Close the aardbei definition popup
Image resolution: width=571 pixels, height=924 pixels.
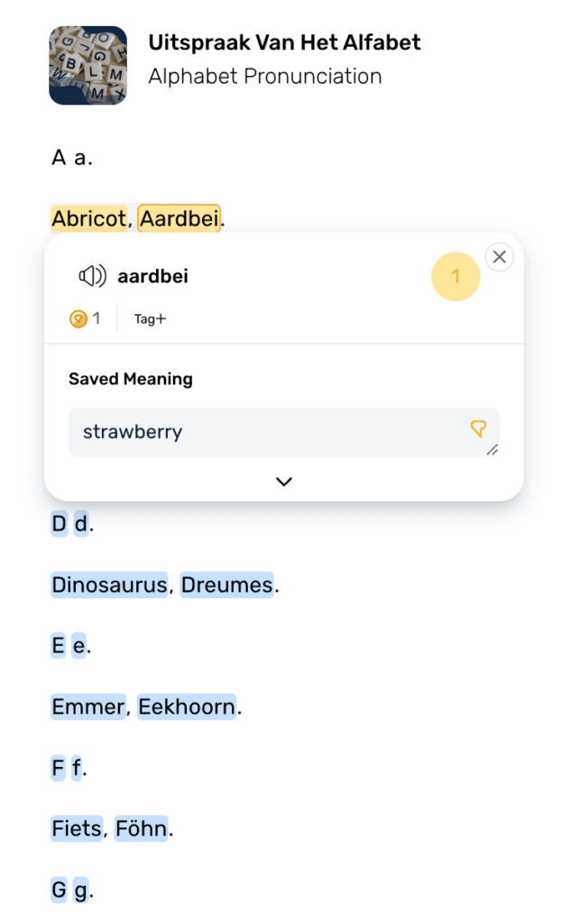point(499,256)
